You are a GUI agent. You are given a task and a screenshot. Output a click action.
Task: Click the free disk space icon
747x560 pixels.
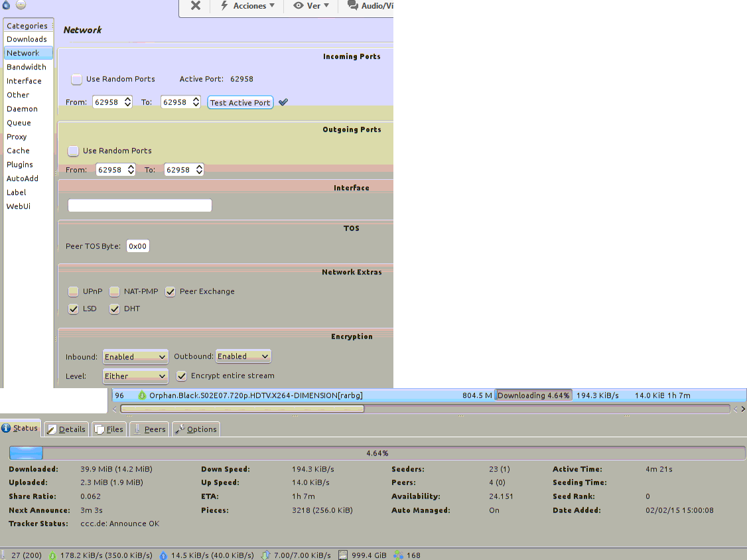pyautogui.click(x=342, y=555)
